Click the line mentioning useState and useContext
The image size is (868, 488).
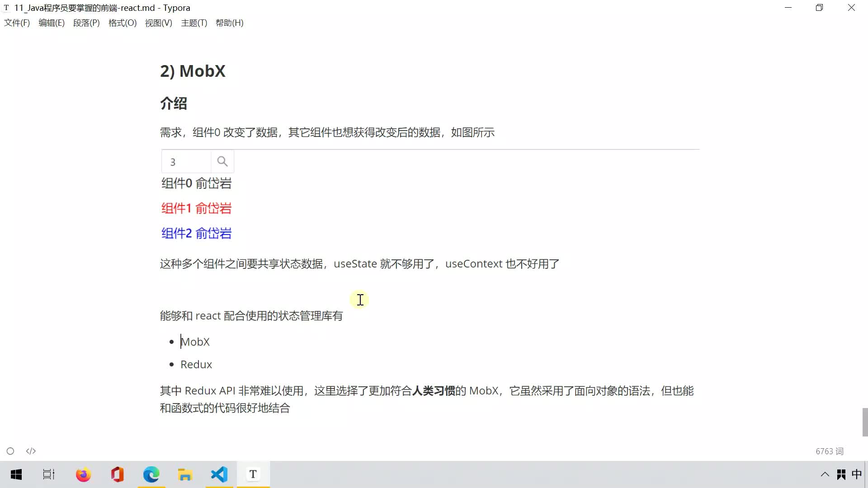pyautogui.click(x=359, y=264)
